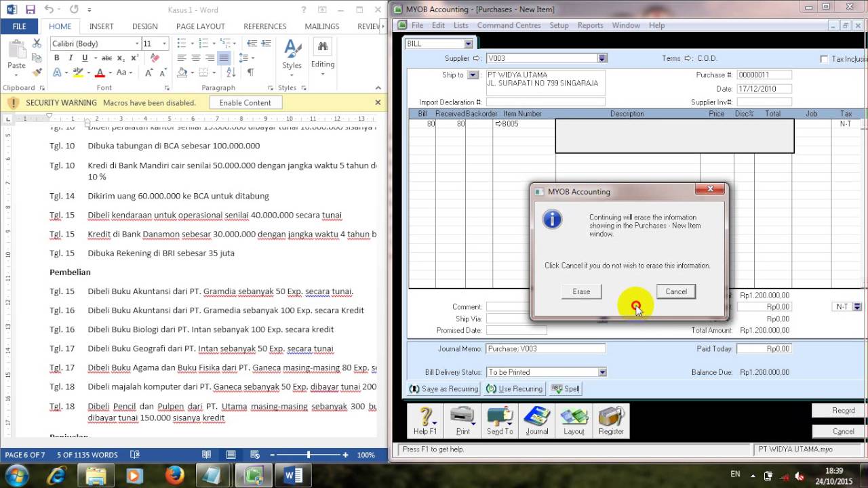868x488 pixels.
Task: Toggle bold formatting in Word ribbon
Action: [57, 58]
